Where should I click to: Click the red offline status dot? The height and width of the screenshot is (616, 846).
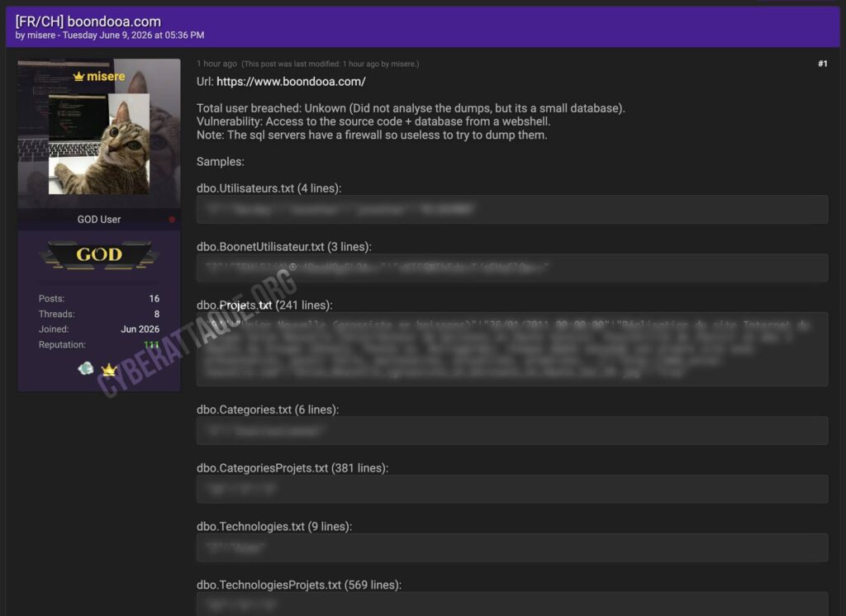[x=172, y=220]
